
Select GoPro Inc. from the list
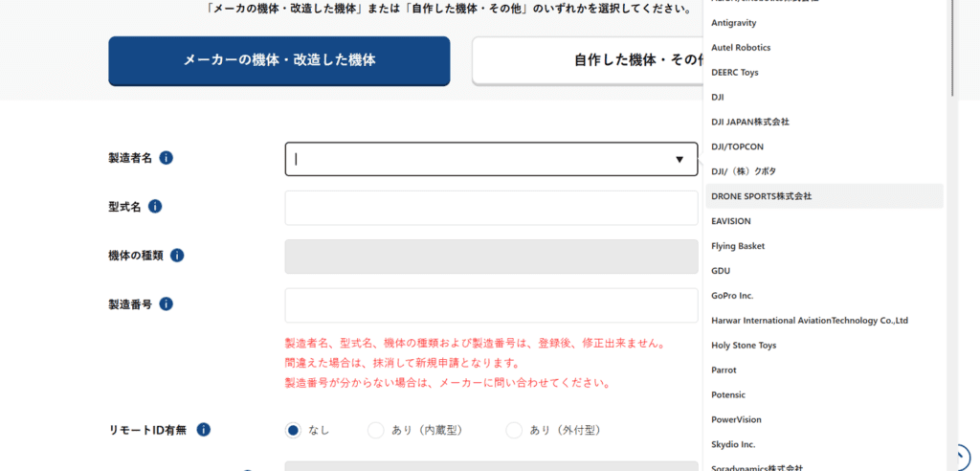pyautogui.click(x=732, y=296)
